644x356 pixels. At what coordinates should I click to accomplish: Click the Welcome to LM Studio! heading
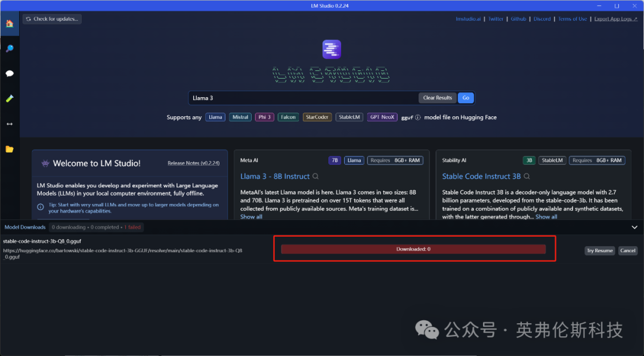point(97,163)
